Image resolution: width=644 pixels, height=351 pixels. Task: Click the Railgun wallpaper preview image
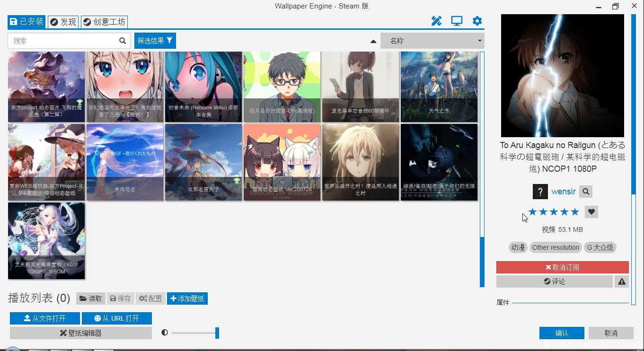pos(563,76)
